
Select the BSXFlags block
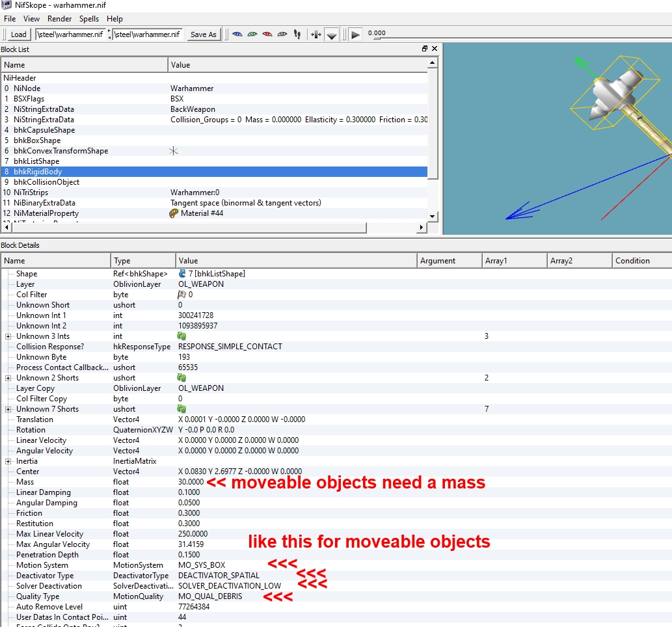(x=214, y=99)
